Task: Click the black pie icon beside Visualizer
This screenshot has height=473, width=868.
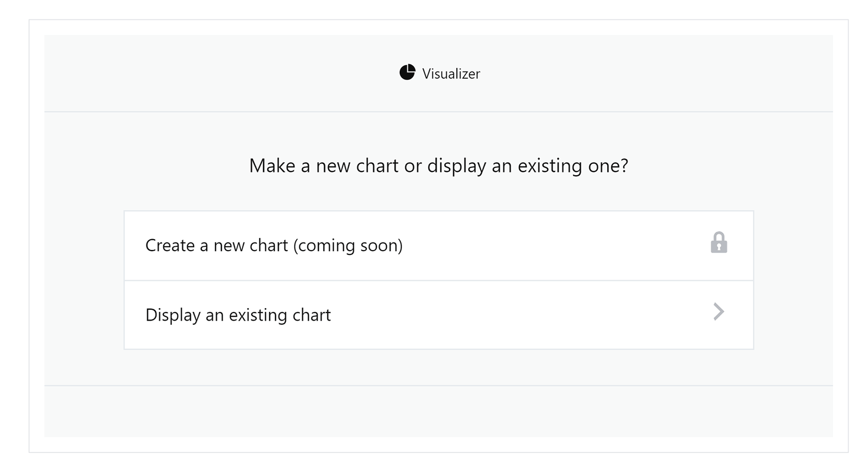Action: click(407, 72)
